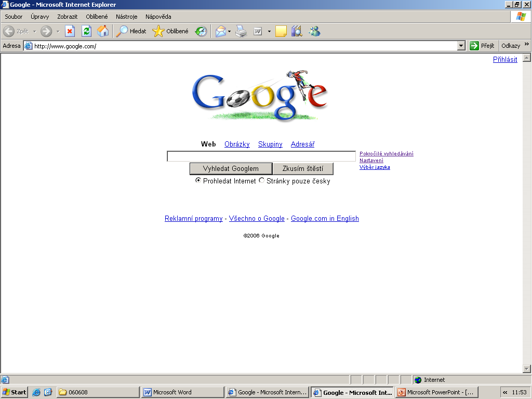This screenshot has height=399, width=532.
Task: Open the Nástroje menu
Action: pyautogui.click(x=127, y=17)
